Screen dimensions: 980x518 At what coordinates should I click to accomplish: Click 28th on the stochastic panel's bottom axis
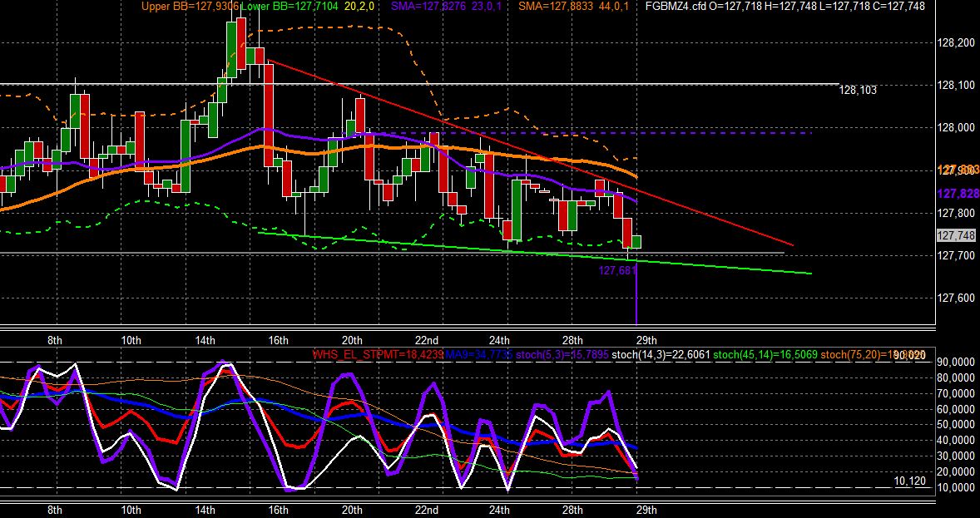coord(572,510)
